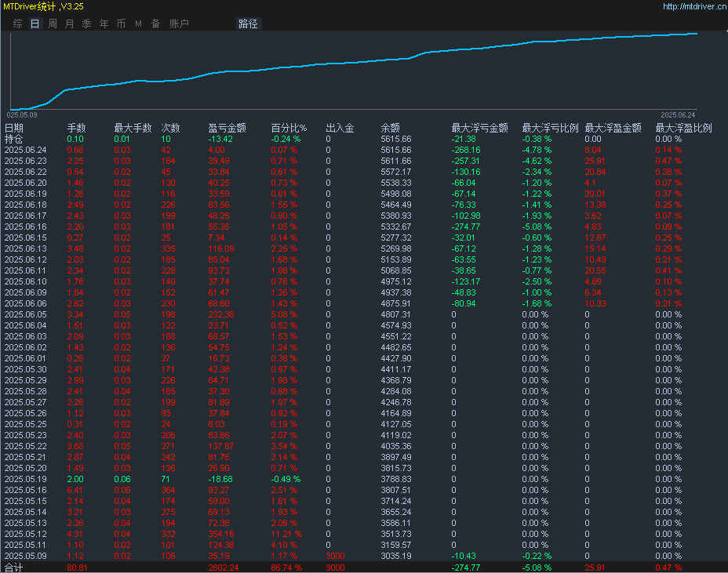Click the 合计 total row label
Viewport: 728px width, 573px height.
pos(13,568)
